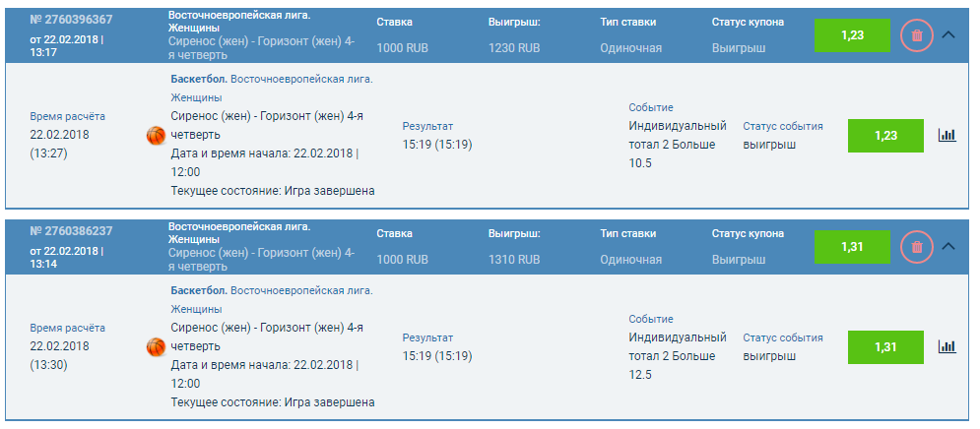Delete coupon № 2760386237 with trash icon
This screenshot has width=980, height=429.
[x=917, y=246]
